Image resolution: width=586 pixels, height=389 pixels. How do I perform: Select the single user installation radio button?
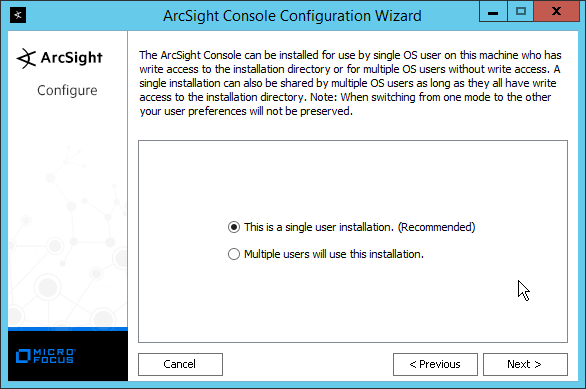tap(234, 227)
